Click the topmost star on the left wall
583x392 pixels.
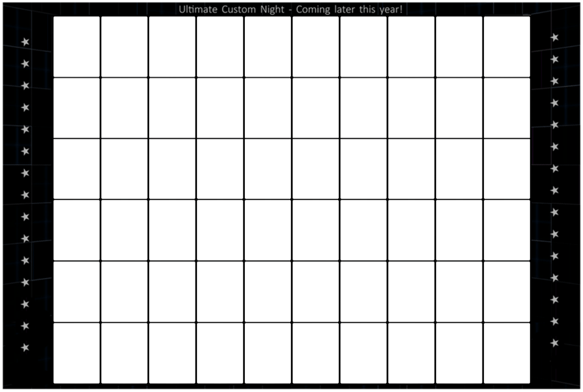click(25, 40)
